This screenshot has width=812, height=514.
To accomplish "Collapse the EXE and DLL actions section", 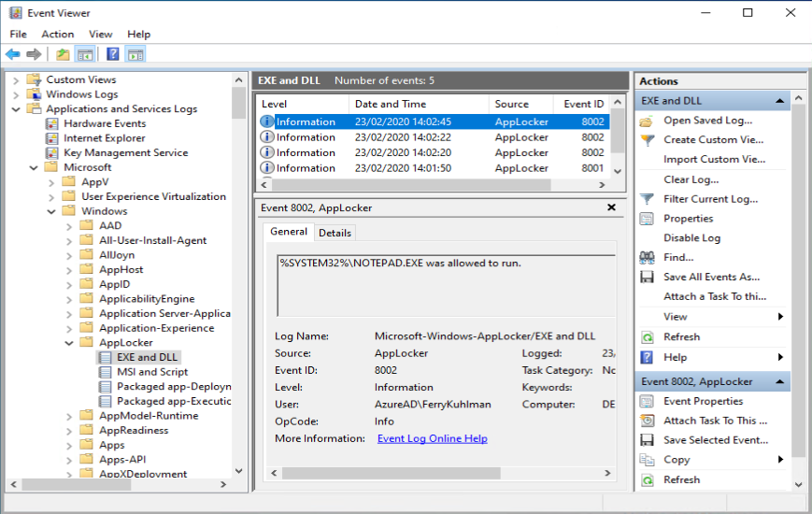I will point(780,101).
